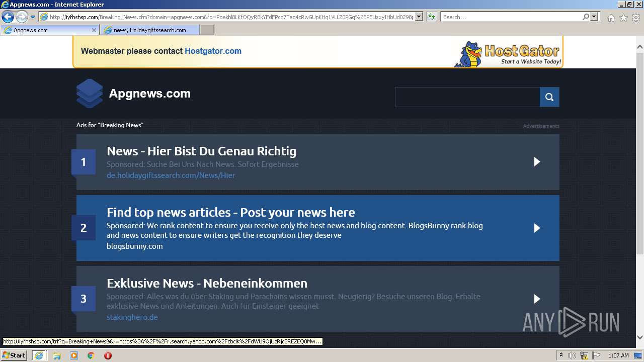Open the Favorites star icon
644x362 pixels.
click(x=623, y=18)
